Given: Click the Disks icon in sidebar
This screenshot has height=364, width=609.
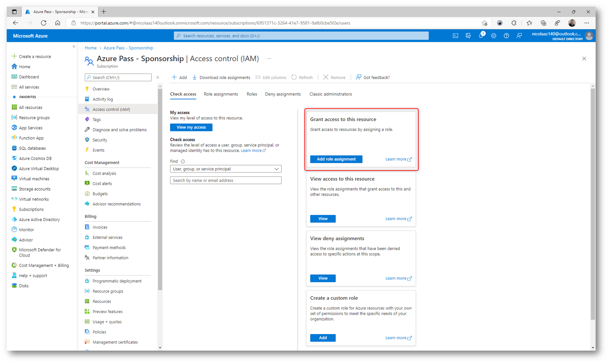Looking at the screenshot, I should click(14, 285).
